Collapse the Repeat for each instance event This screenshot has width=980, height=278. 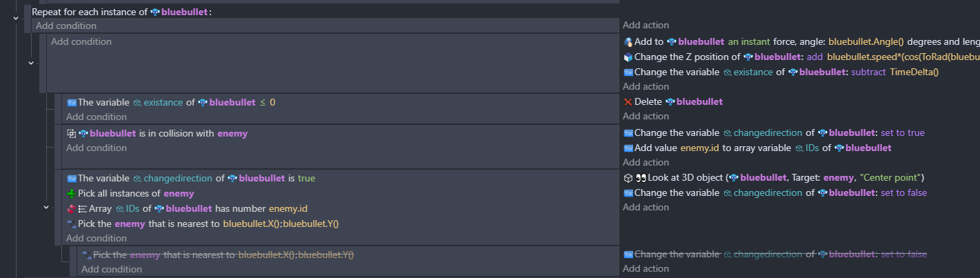16,18
